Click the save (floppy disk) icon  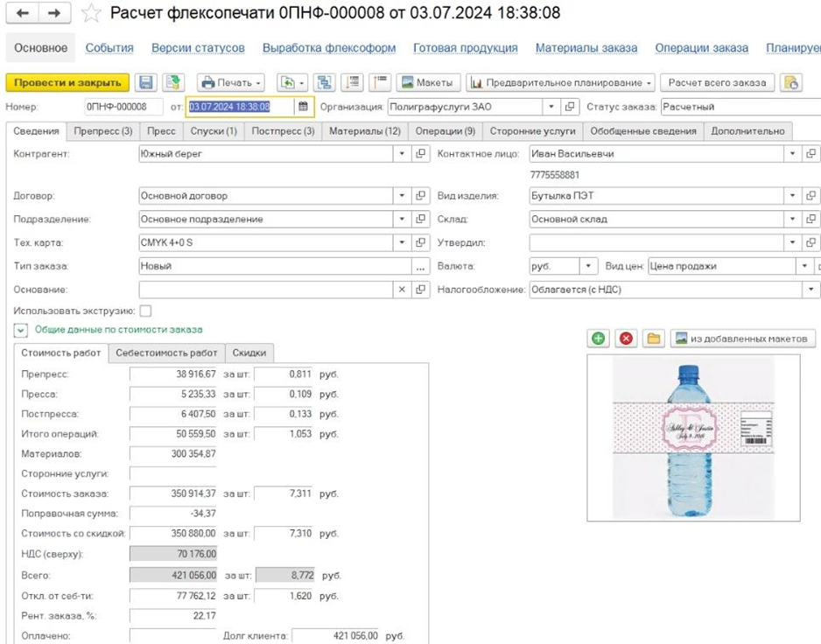click(146, 82)
